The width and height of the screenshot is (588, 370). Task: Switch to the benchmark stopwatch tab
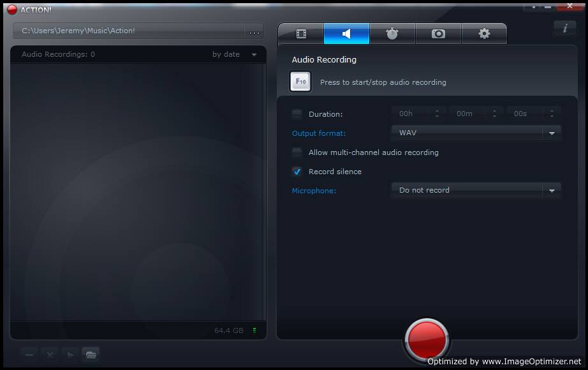(392, 34)
